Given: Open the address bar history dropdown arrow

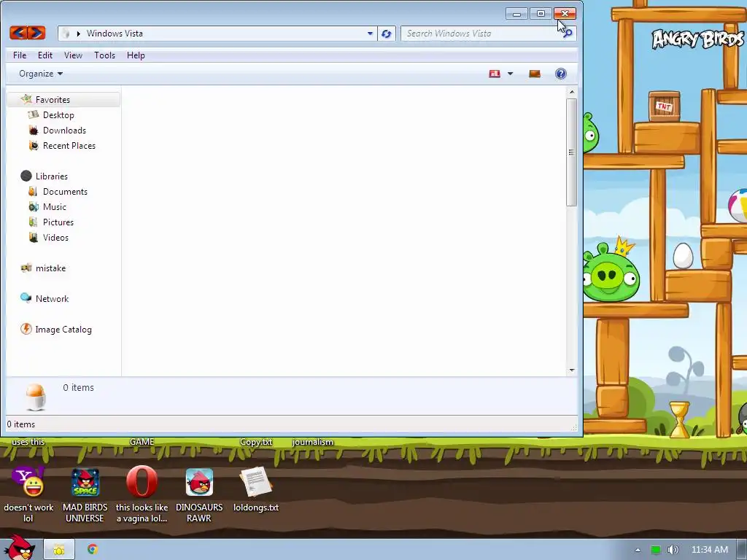Looking at the screenshot, I should click(370, 34).
